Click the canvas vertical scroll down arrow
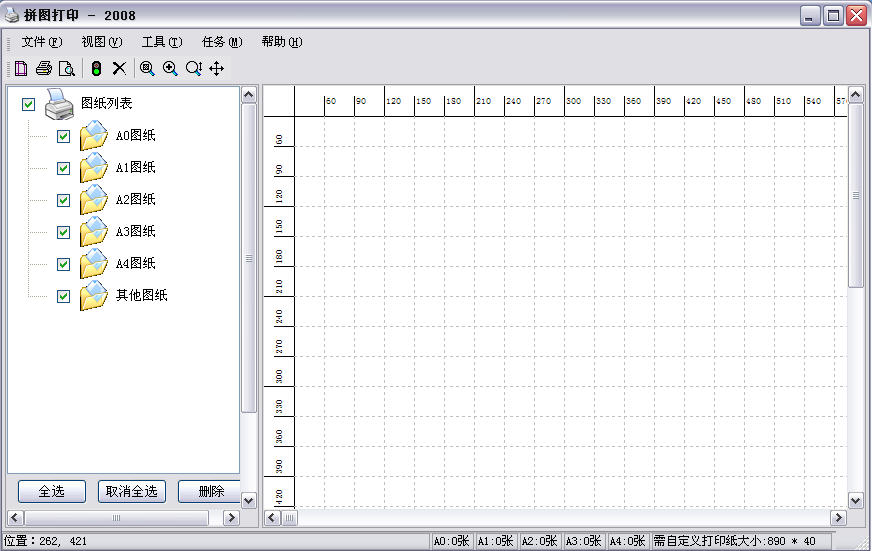The height and width of the screenshot is (551, 872). (855, 500)
